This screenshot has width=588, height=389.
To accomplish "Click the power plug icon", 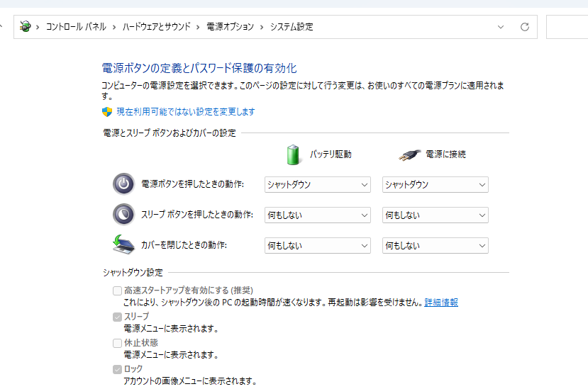I will [x=409, y=154].
